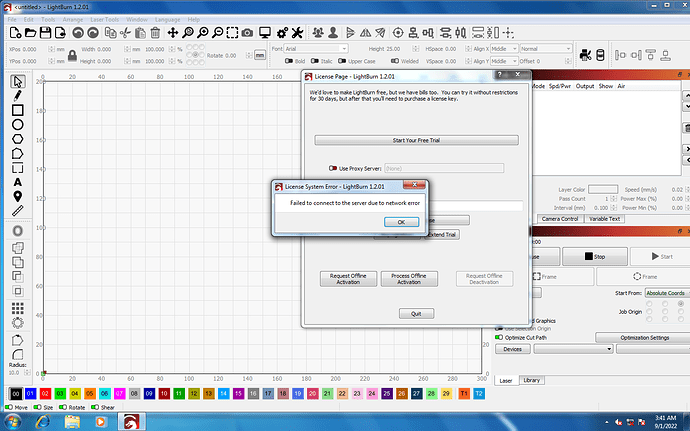This screenshot has height=431, width=690.
Task: Select the orange T1 tool layer swatch
Action: [464, 394]
